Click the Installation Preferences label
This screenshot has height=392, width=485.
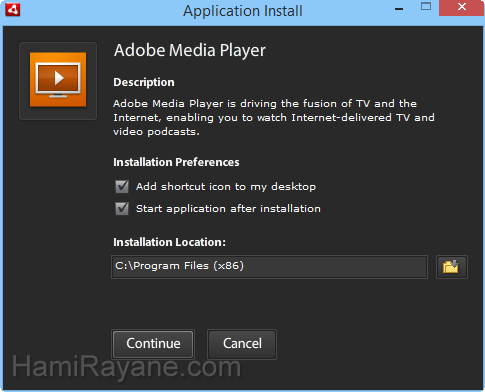coord(176,162)
